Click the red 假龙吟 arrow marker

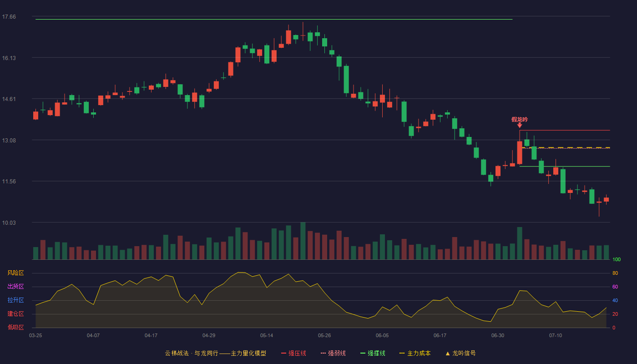(x=520, y=125)
